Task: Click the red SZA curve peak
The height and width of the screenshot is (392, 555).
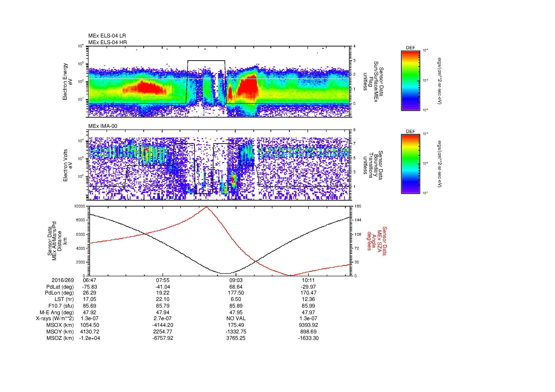Action: pos(206,207)
